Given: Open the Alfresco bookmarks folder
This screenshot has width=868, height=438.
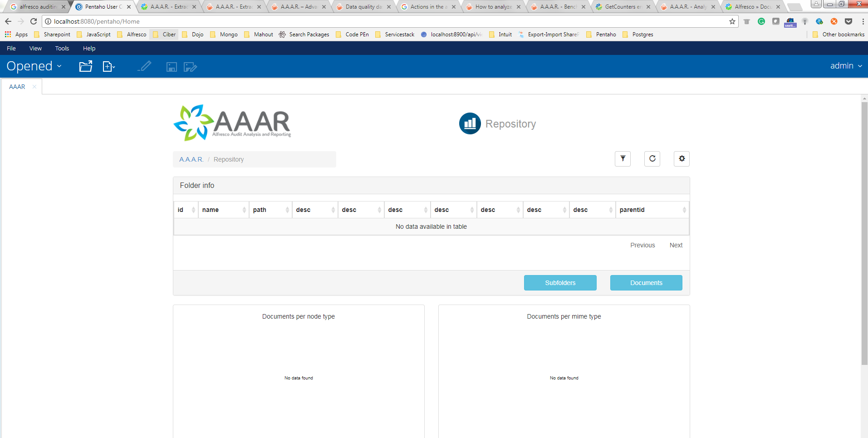Looking at the screenshot, I should [x=132, y=34].
